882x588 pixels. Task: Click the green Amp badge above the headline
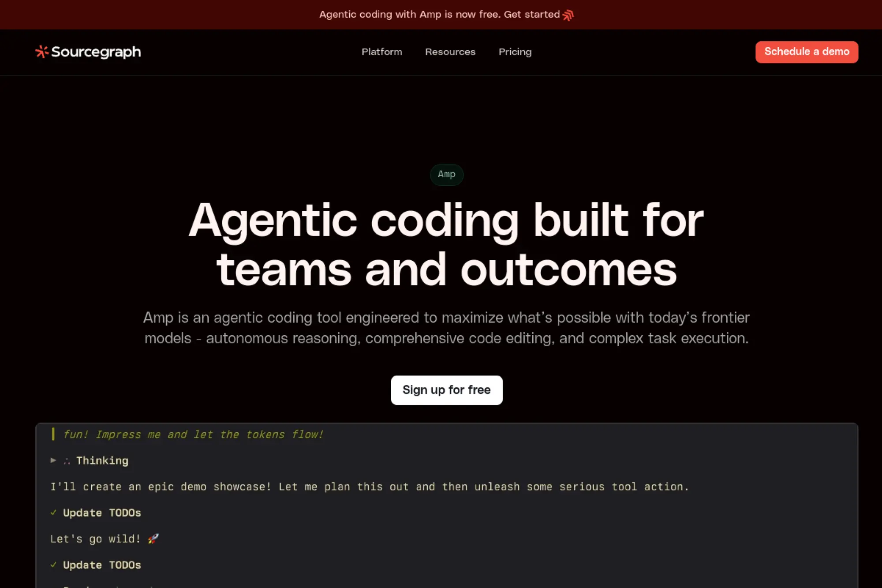(x=446, y=174)
